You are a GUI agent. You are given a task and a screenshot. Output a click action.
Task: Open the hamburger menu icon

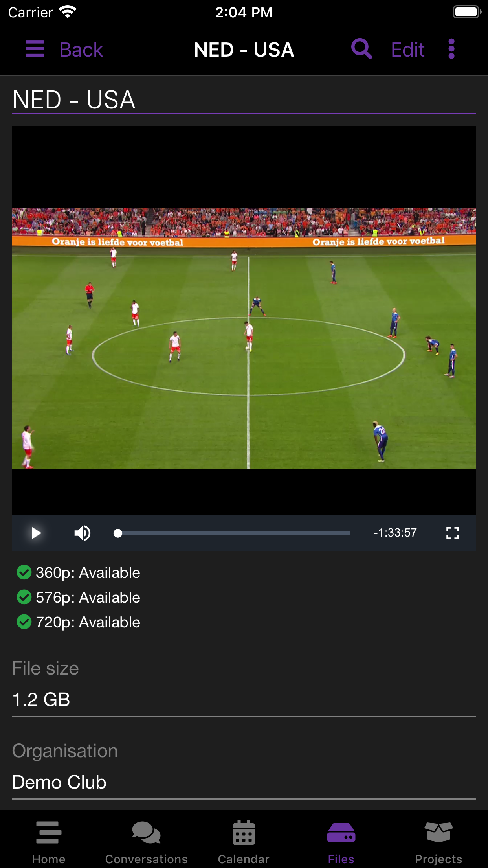35,49
